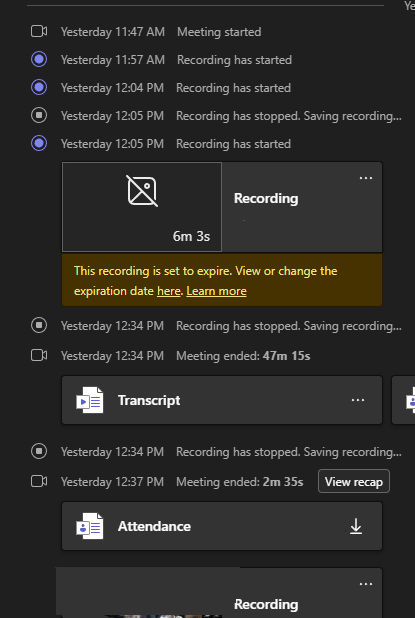Click 'Meeting ended: 2m 35s' text
This screenshot has width=415, height=618.
(x=240, y=482)
